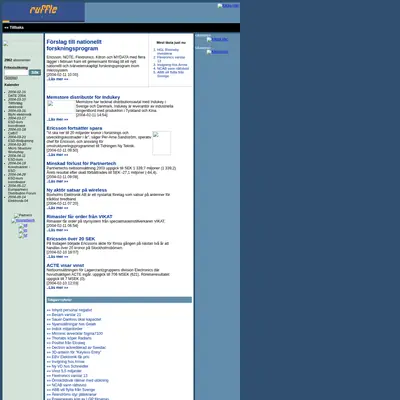This screenshot has height=400, width=400.
Task: Open calendar entry 2004-09-14 Elektronik 04
Action: 18,199
